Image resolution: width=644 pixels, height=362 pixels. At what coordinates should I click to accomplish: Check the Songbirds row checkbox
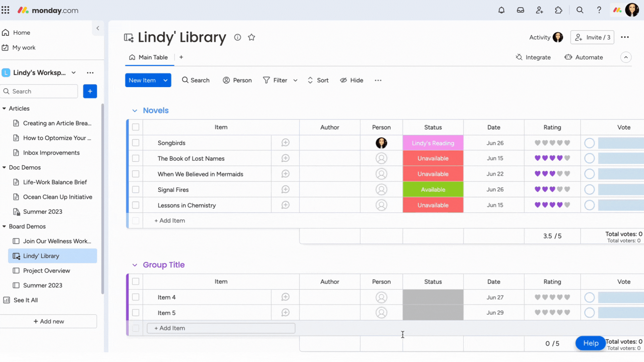click(x=136, y=143)
